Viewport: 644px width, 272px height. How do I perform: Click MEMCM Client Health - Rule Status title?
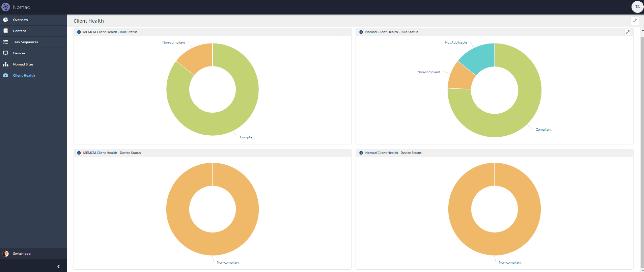110,32
